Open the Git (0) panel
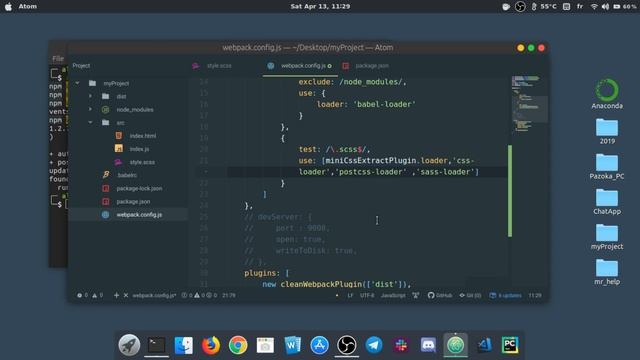This screenshot has height=360, width=640. click(470, 296)
